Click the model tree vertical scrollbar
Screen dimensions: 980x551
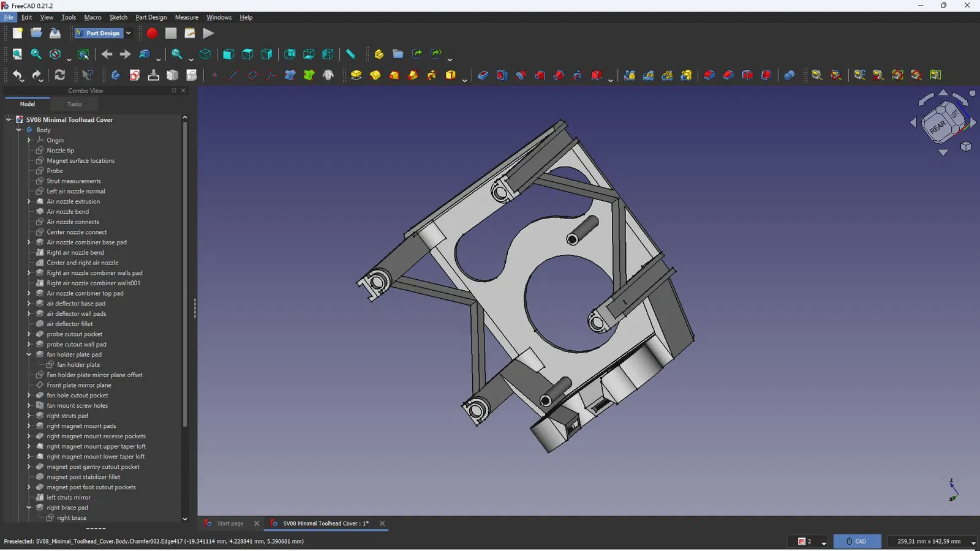click(x=184, y=274)
